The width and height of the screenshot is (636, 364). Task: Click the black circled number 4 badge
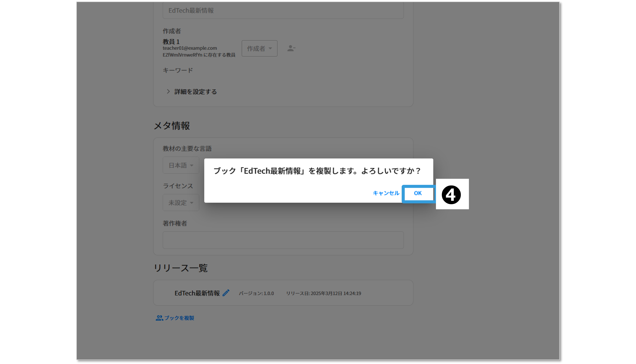pos(451,195)
